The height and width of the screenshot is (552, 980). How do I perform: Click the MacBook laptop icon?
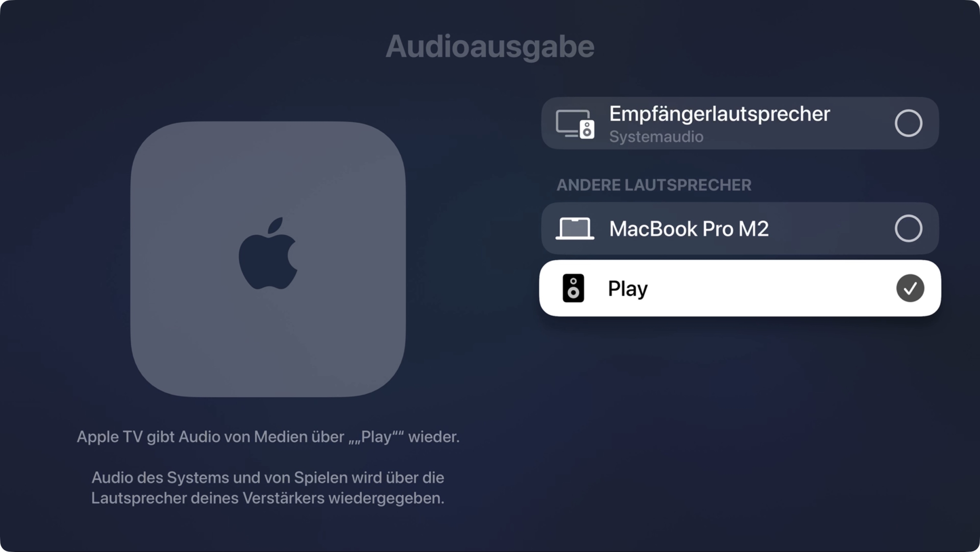[575, 229]
